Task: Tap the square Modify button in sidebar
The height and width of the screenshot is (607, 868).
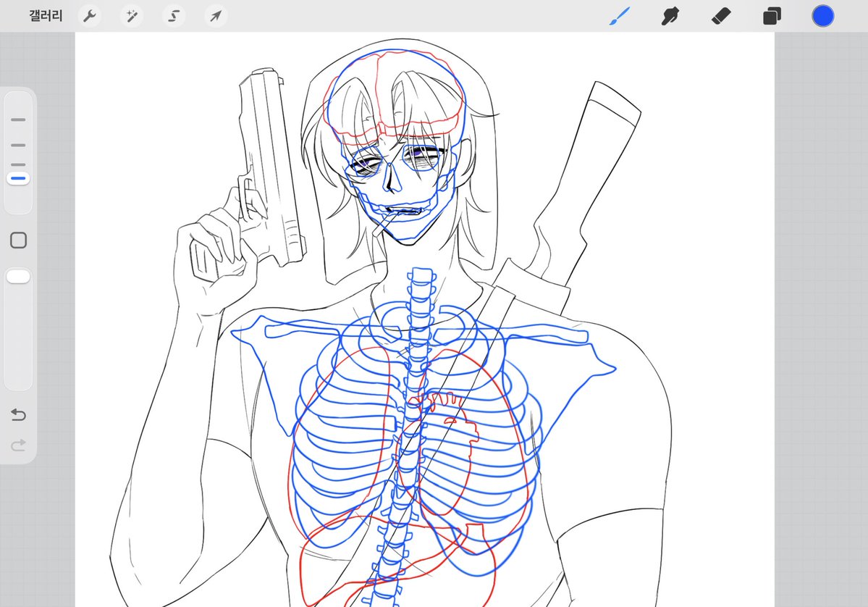Action: (18, 240)
